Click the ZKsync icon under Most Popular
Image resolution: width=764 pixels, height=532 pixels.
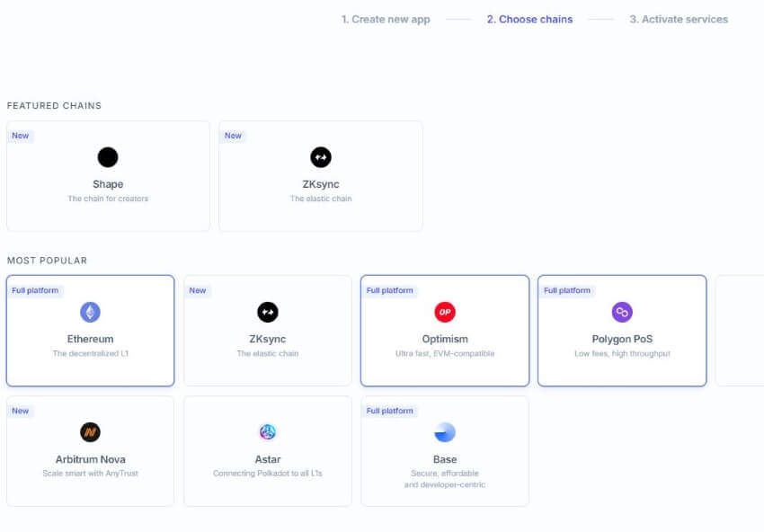(x=267, y=312)
